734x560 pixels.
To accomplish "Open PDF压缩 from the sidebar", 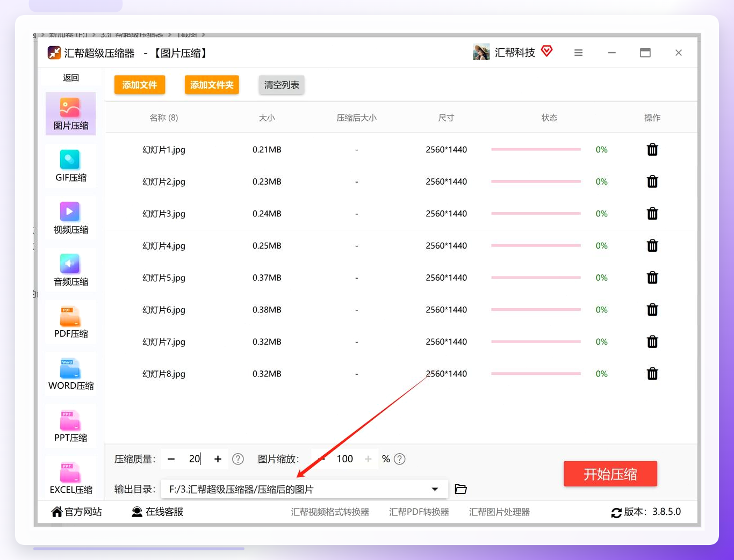I will (x=71, y=322).
